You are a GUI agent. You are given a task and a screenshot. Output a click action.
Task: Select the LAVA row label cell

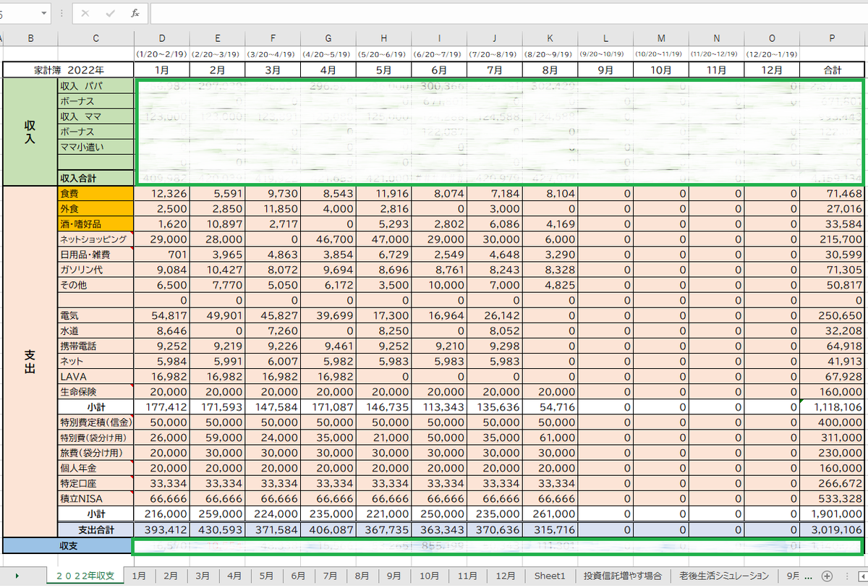(96, 376)
